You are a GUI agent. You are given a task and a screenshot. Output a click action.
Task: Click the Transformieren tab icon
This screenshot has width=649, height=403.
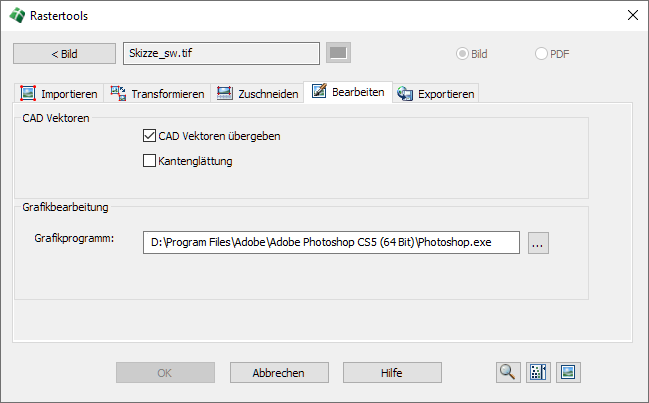pos(117,94)
